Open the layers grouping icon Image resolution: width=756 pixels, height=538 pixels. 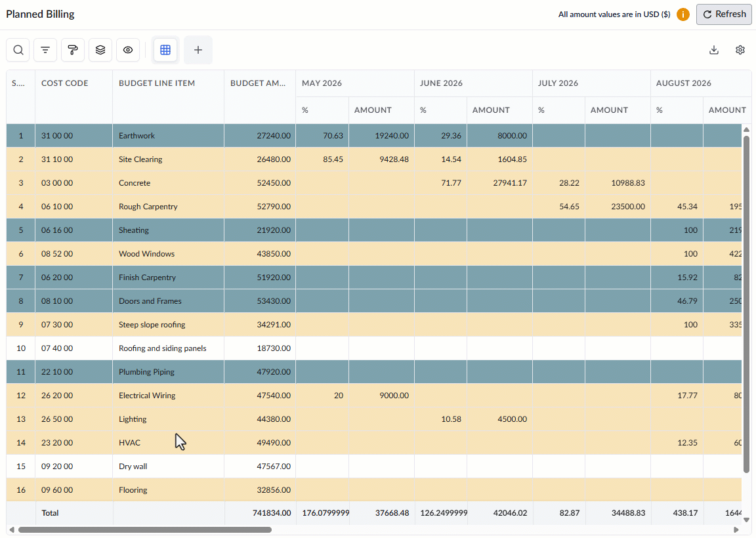[x=100, y=50]
